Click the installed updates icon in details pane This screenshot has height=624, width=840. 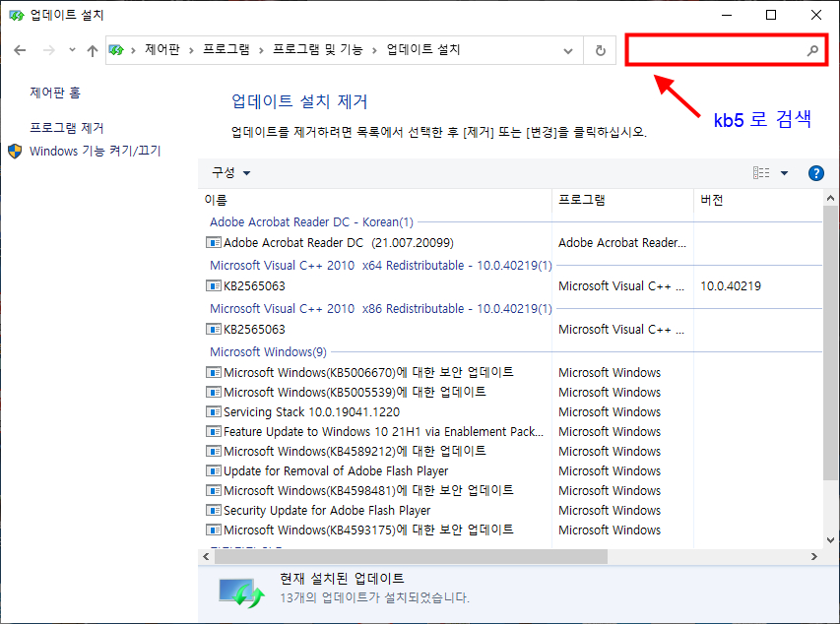(x=241, y=593)
